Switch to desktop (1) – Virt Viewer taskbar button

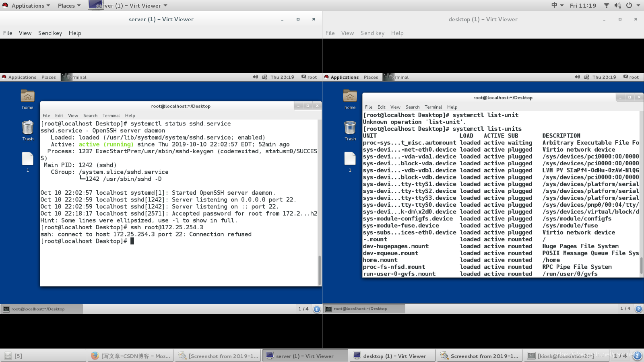[393, 356]
